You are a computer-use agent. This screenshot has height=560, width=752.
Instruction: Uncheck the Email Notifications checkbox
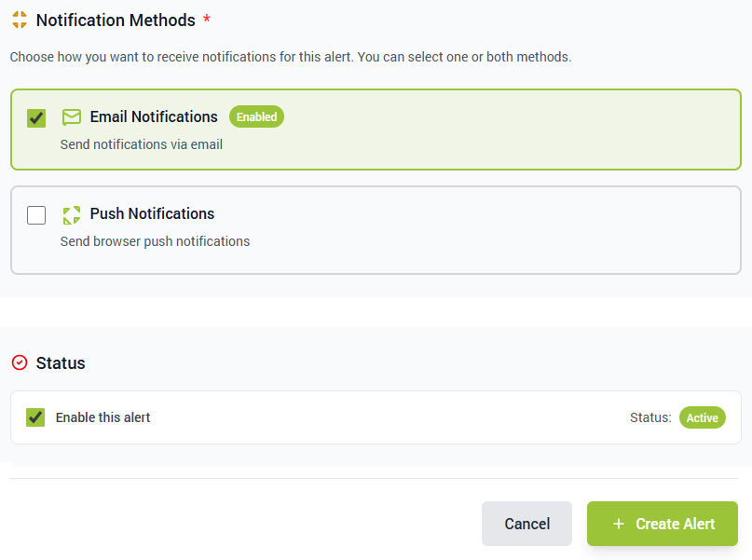(x=36, y=118)
